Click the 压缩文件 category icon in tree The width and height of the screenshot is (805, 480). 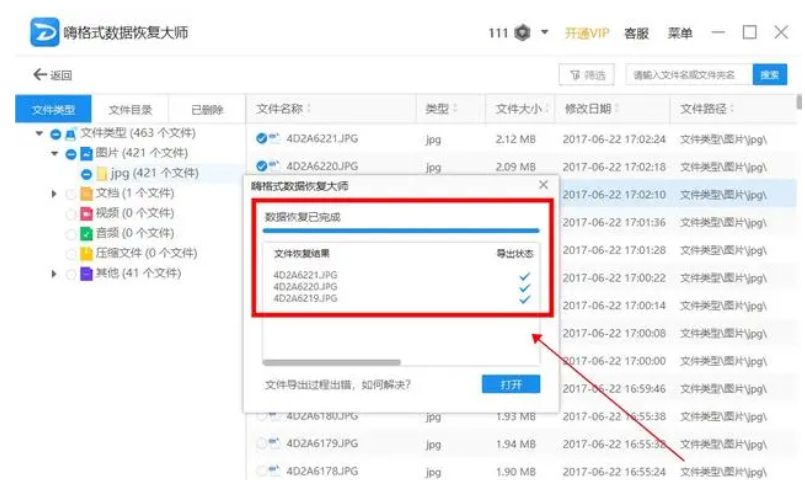pos(86,253)
